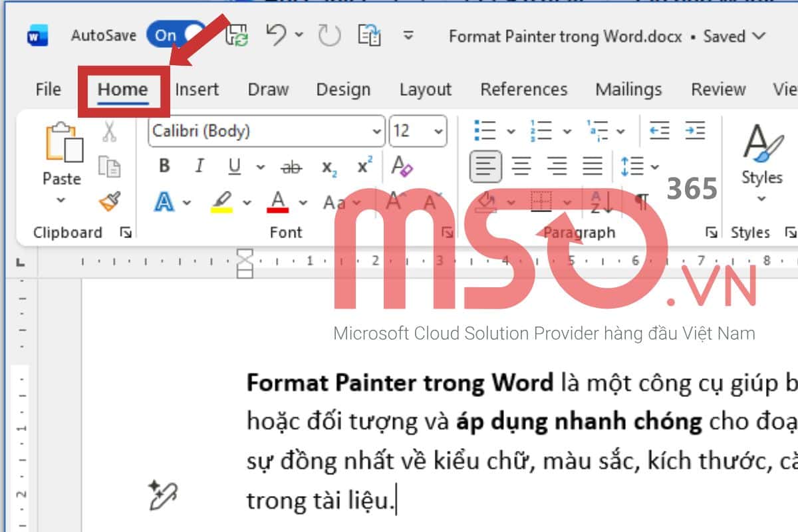Select Align Left
Viewport: 798px width, 532px height.
tap(485, 166)
